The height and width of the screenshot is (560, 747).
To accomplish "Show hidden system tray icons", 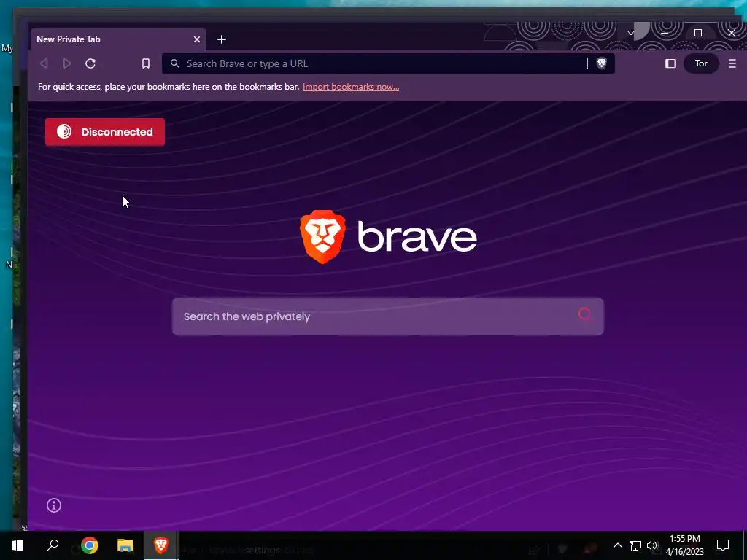I will [x=617, y=545].
